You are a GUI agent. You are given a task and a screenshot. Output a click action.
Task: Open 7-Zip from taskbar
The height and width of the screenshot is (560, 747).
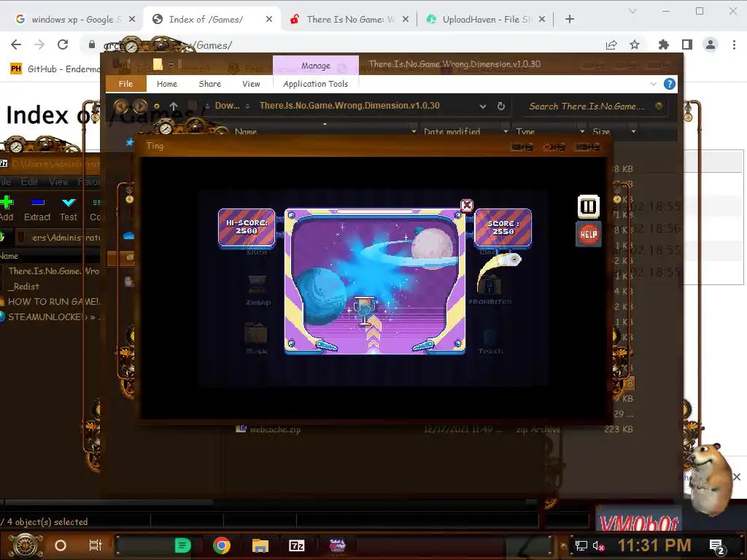[296, 545]
